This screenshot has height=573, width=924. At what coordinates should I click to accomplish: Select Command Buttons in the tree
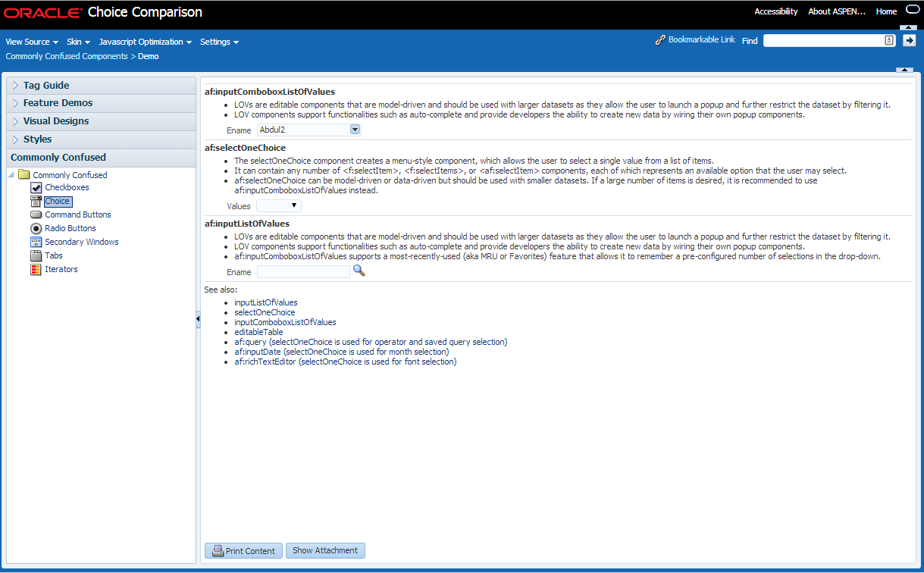[x=78, y=215]
